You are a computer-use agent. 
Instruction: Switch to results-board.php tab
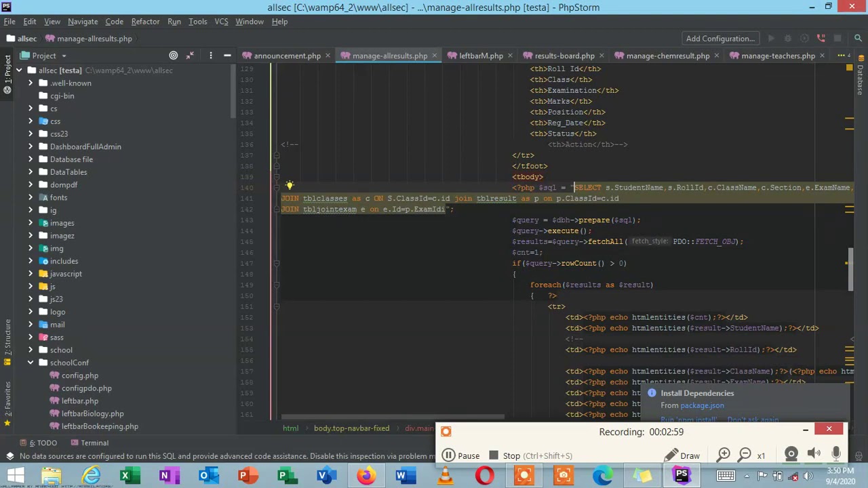pyautogui.click(x=564, y=56)
